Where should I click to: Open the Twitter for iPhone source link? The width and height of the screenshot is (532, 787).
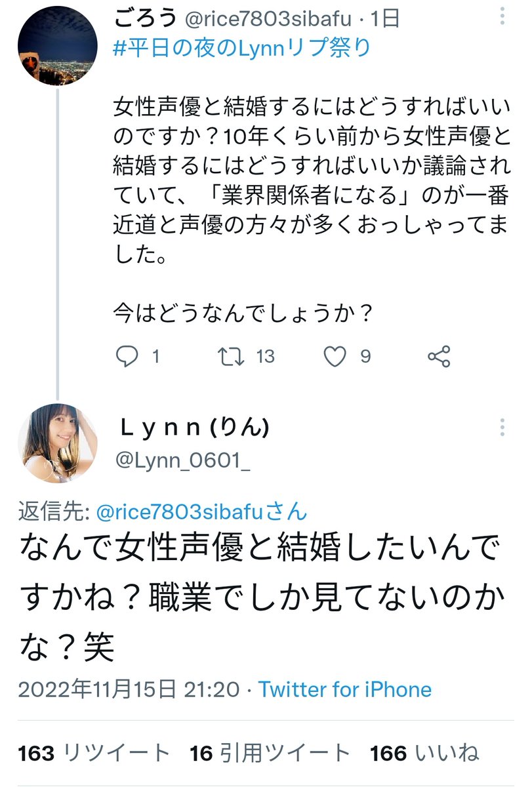pyautogui.click(x=345, y=689)
